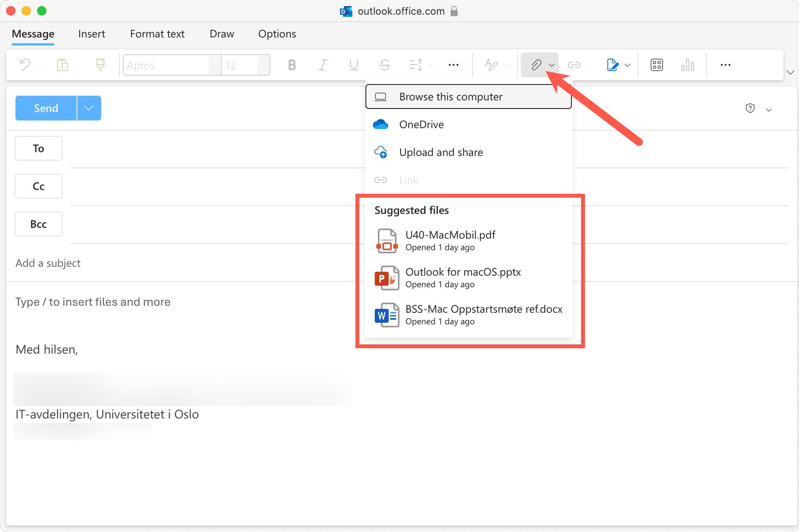Click the Styles text icon
The height and width of the screenshot is (532, 799).
pos(491,65)
